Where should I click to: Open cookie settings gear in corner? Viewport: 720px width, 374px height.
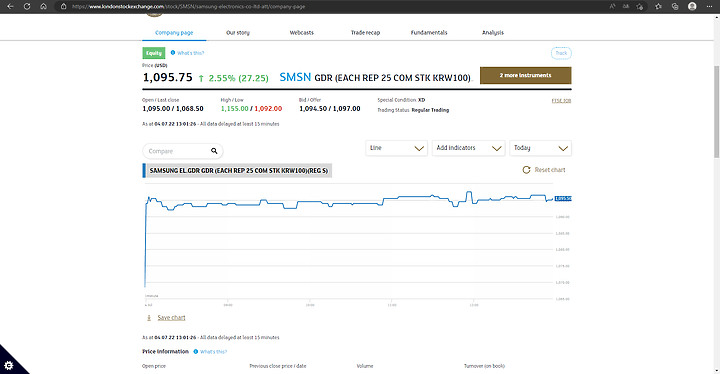pyautogui.click(x=9, y=366)
